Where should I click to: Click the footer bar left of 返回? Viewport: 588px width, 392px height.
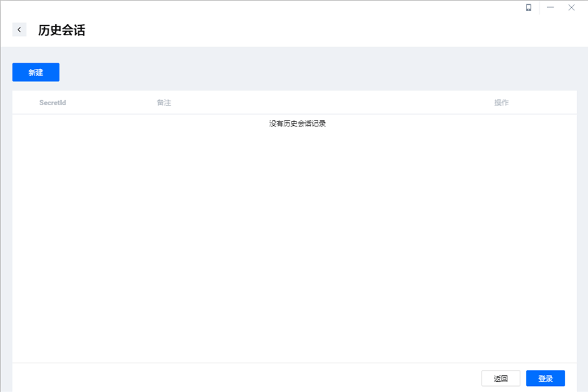[x=243, y=378]
